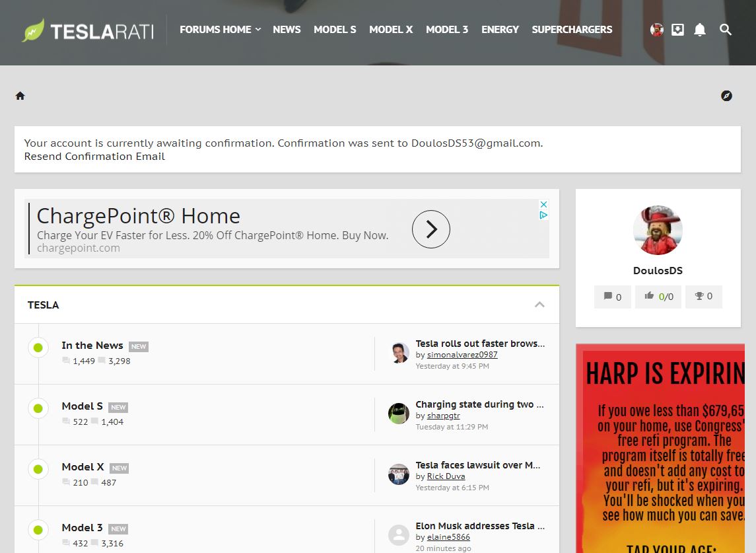Click '20 minutes ago' timestamp

[x=443, y=548]
